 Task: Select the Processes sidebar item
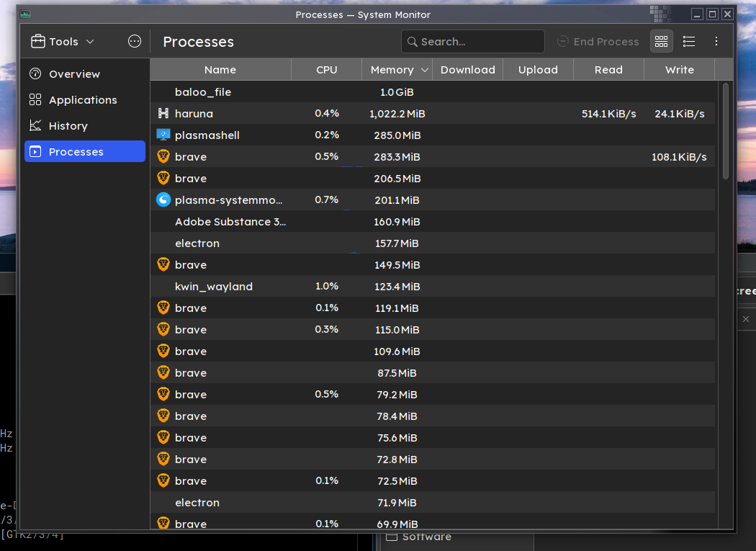[85, 151]
